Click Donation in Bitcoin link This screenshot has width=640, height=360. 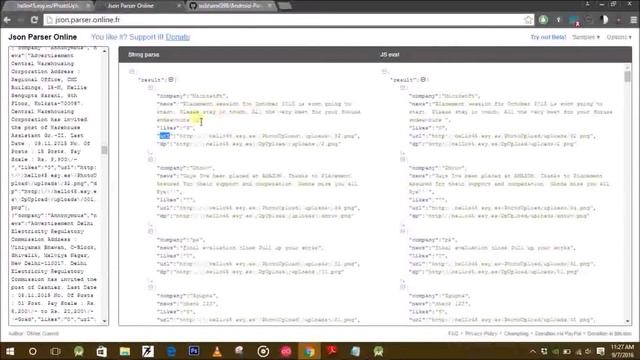coord(609,333)
